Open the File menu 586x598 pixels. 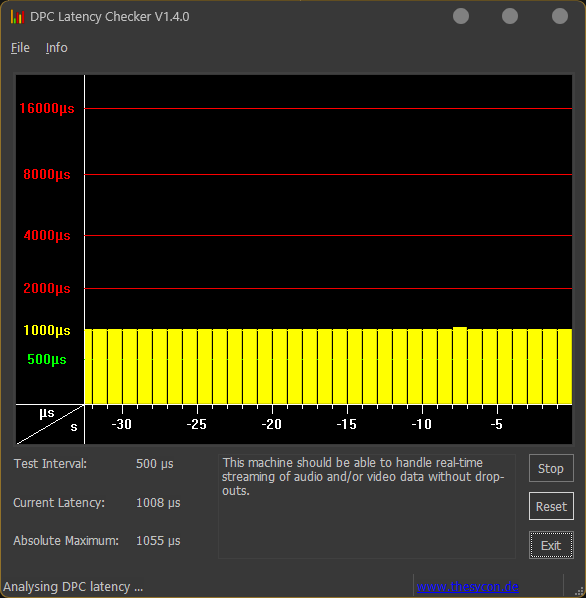tap(20, 48)
